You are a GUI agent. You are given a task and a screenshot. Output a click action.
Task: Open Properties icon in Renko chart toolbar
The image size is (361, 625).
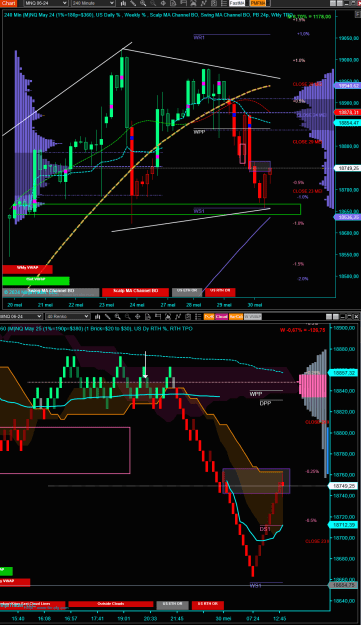coord(198,316)
